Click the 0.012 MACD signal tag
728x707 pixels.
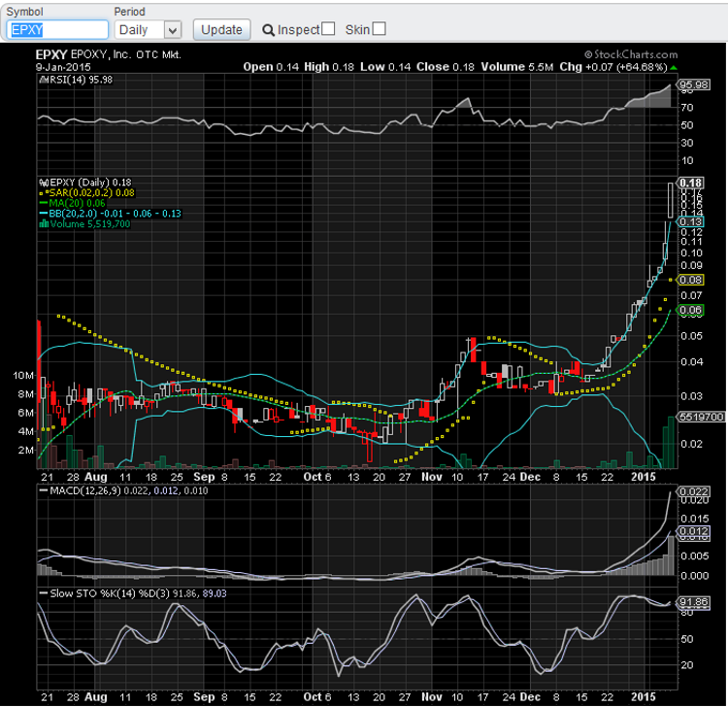pyautogui.click(x=694, y=531)
